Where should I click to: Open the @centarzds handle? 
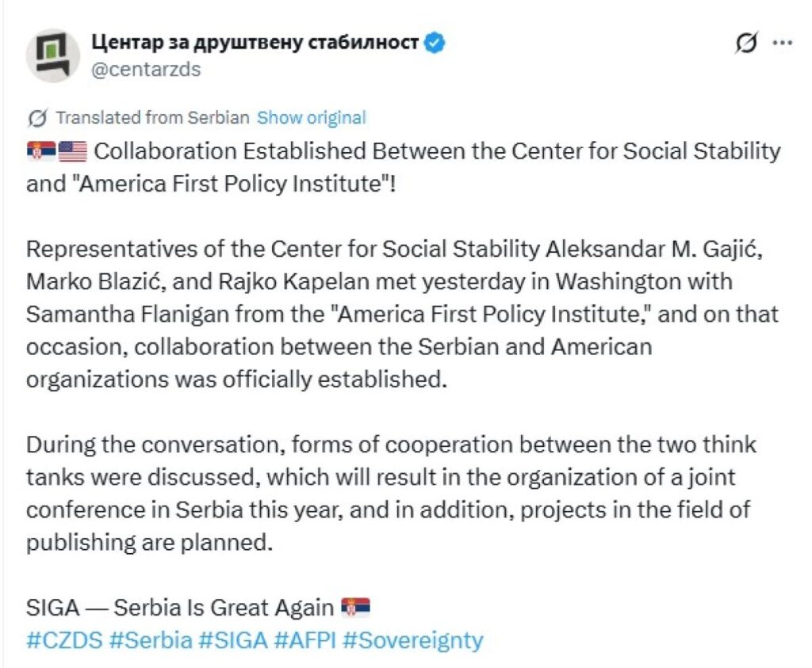147,69
